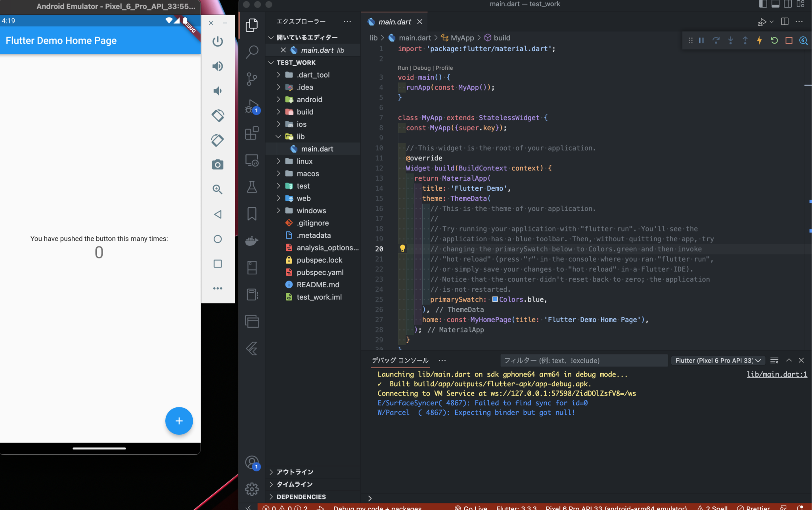The image size is (812, 510).
Task: Open Flutter device session dropdown
Action: (718, 360)
